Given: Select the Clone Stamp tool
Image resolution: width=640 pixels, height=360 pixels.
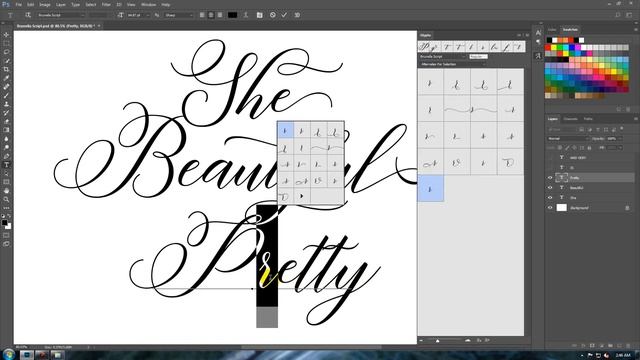Looking at the screenshot, I should click(x=6, y=104).
